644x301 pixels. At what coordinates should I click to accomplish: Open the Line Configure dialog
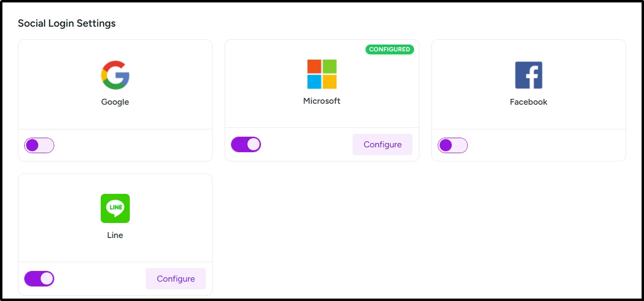[175, 278]
